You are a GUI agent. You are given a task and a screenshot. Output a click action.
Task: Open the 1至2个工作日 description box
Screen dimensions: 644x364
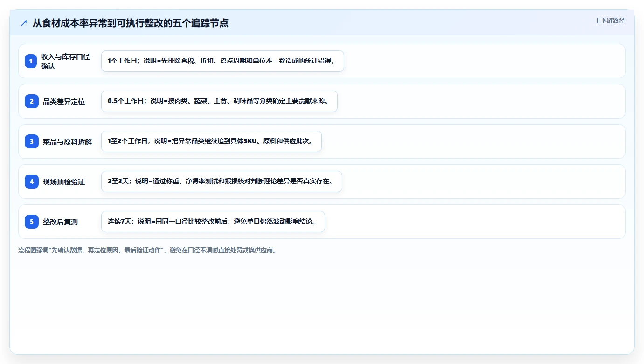click(211, 141)
